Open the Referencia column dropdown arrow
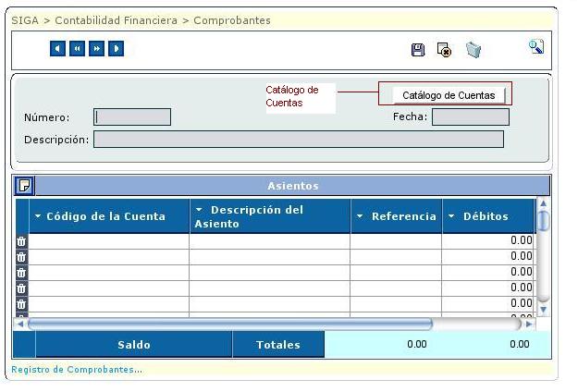The height and width of the screenshot is (392, 578). (x=360, y=216)
